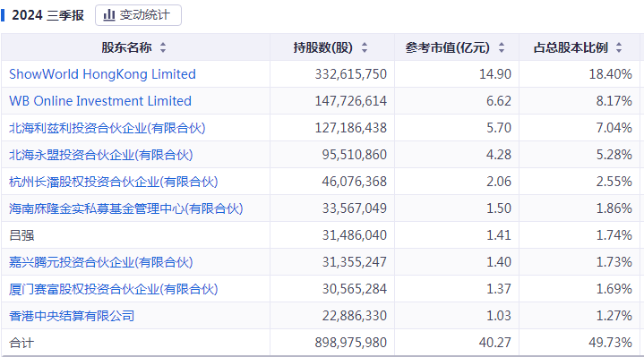Sort by 占总股本比例 column arrows
The height and width of the screenshot is (357, 644).
point(619,47)
